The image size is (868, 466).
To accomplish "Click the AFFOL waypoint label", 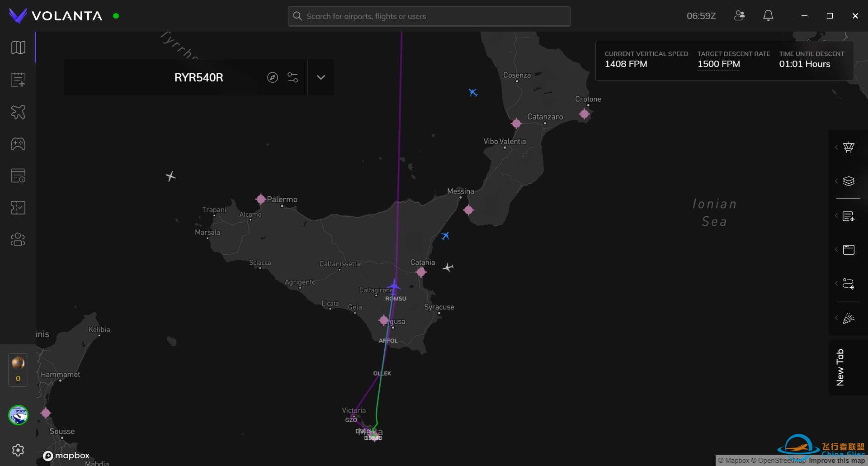I will pyautogui.click(x=388, y=341).
